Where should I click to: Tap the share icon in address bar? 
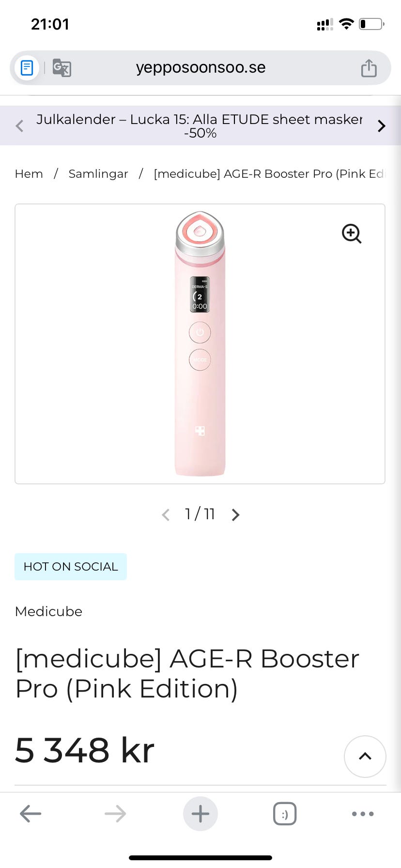click(369, 68)
